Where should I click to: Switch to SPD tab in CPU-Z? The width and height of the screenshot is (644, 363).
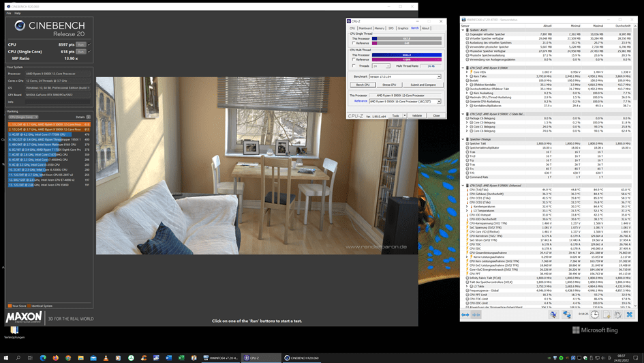[391, 29]
